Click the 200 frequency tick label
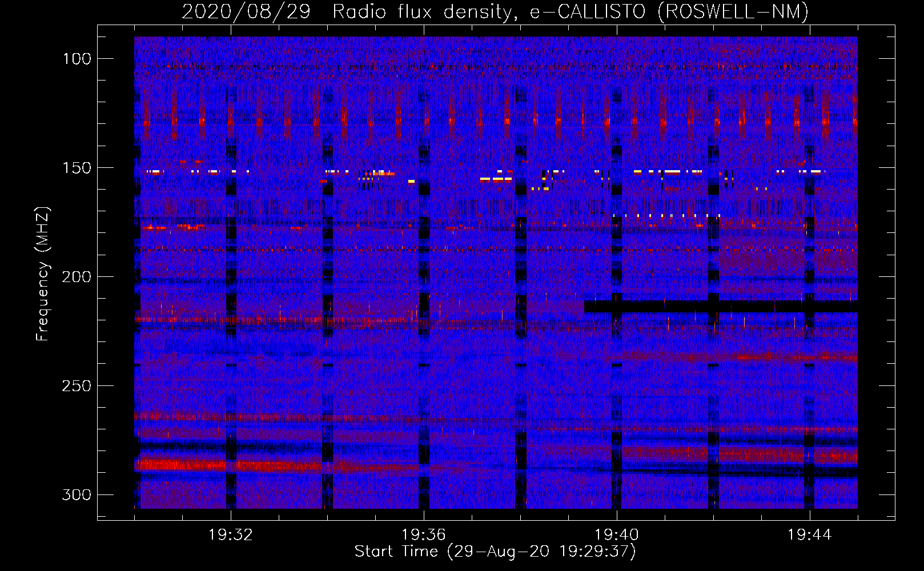Viewport: 924px width, 571px height. pyautogui.click(x=76, y=277)
